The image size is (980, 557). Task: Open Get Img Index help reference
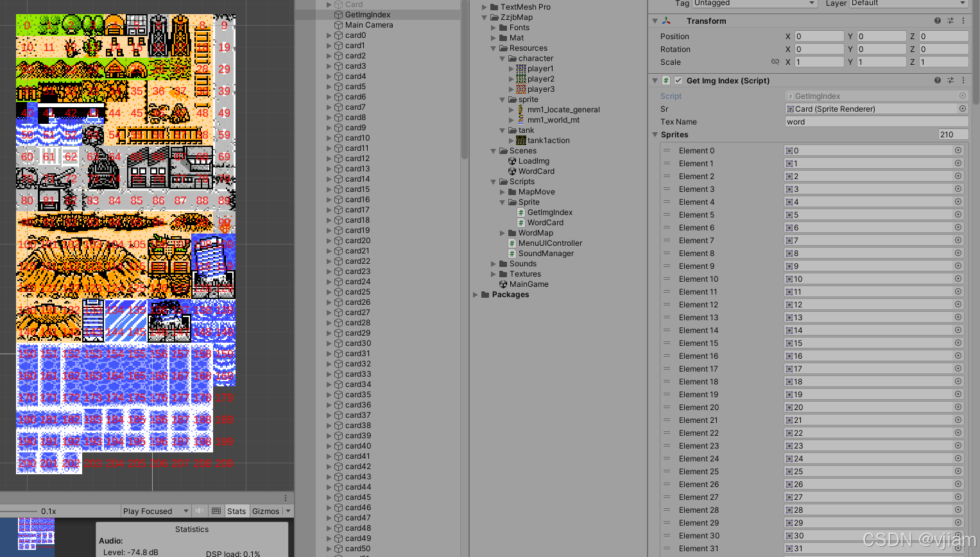point(938,81)
